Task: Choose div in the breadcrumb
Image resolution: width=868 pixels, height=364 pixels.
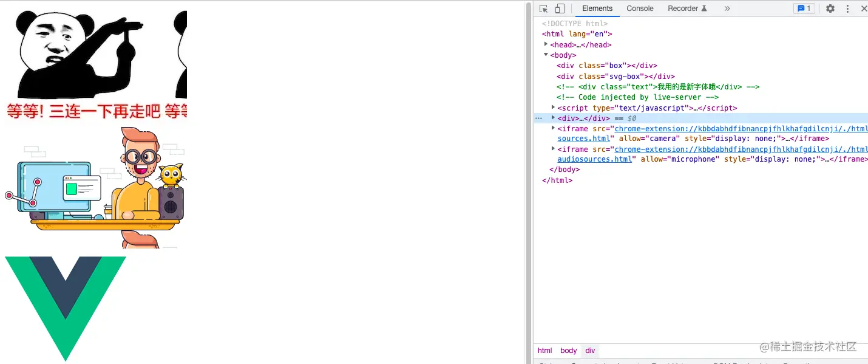Action: coord(590,351)
